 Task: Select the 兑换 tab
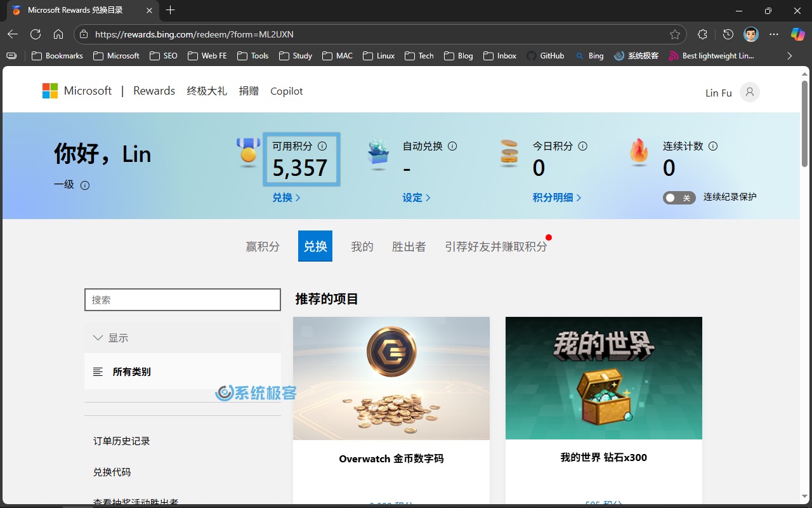315,246
